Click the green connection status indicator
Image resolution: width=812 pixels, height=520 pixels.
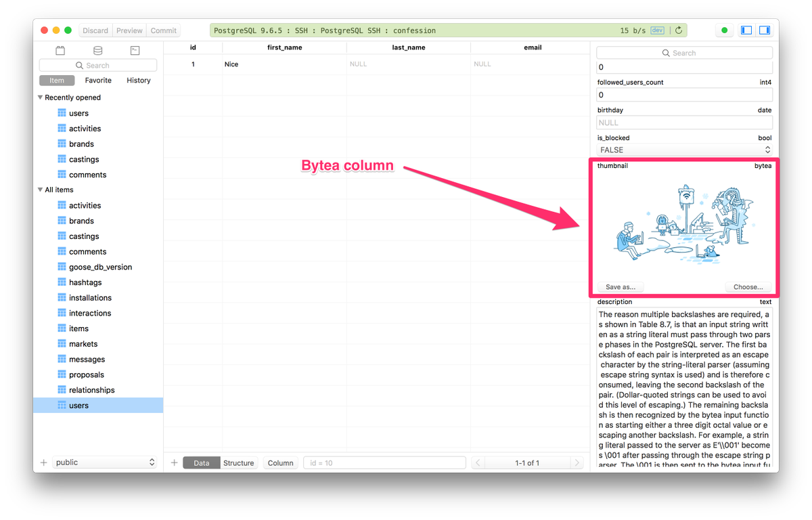[x=724, y=30]
